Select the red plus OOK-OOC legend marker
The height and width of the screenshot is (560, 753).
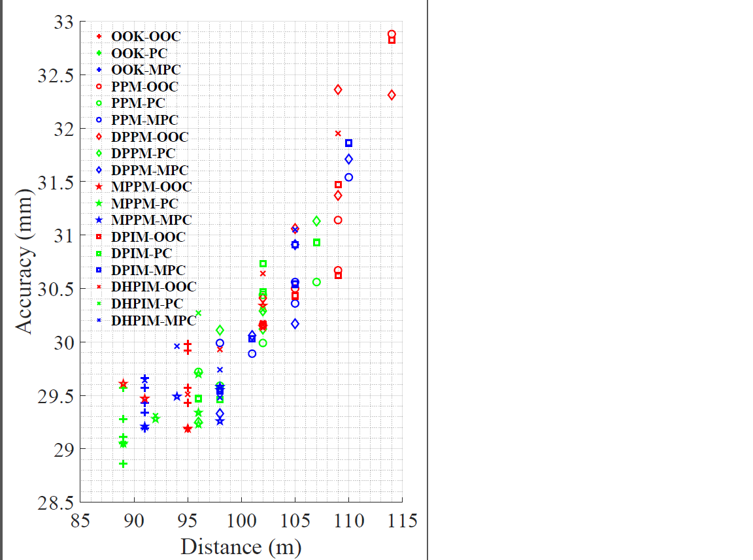click(99, 37)
